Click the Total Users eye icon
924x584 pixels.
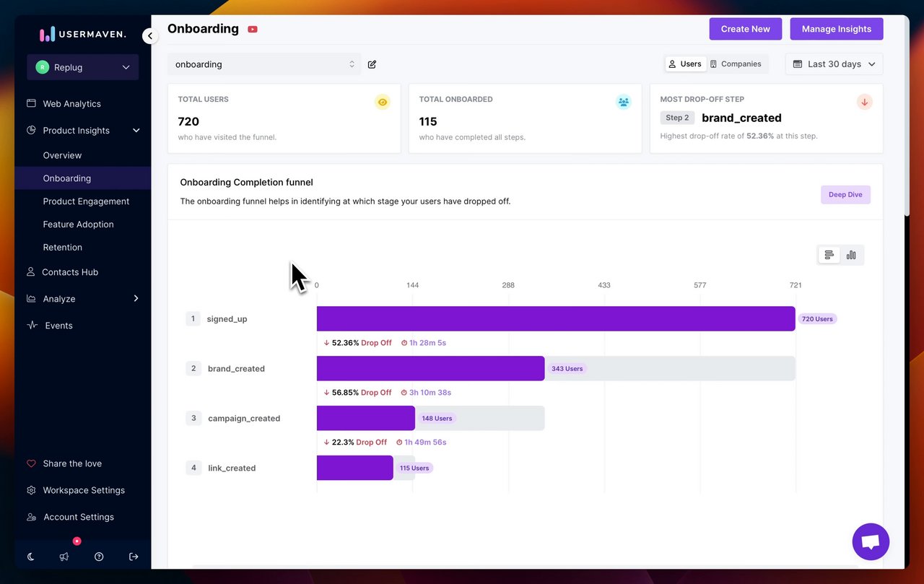click(383, 102)
